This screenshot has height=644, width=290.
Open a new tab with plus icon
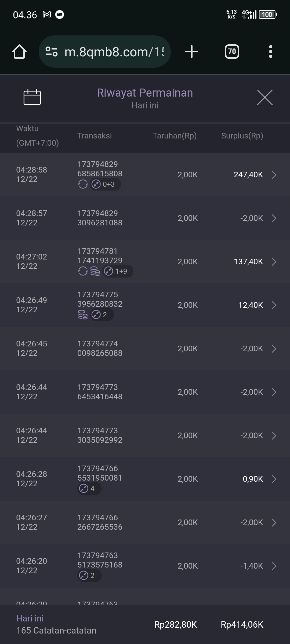coord(192,52)
